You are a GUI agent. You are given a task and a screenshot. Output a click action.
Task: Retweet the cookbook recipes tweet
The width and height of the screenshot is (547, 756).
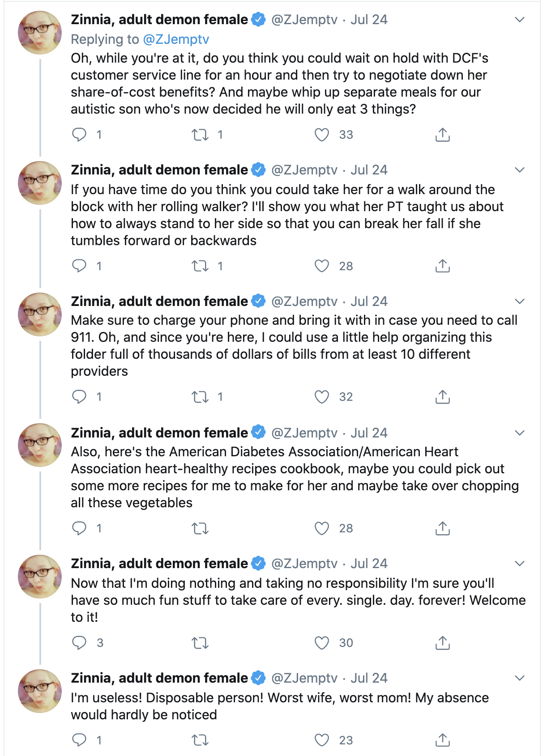pyautogui.click(x=200, y=528)
